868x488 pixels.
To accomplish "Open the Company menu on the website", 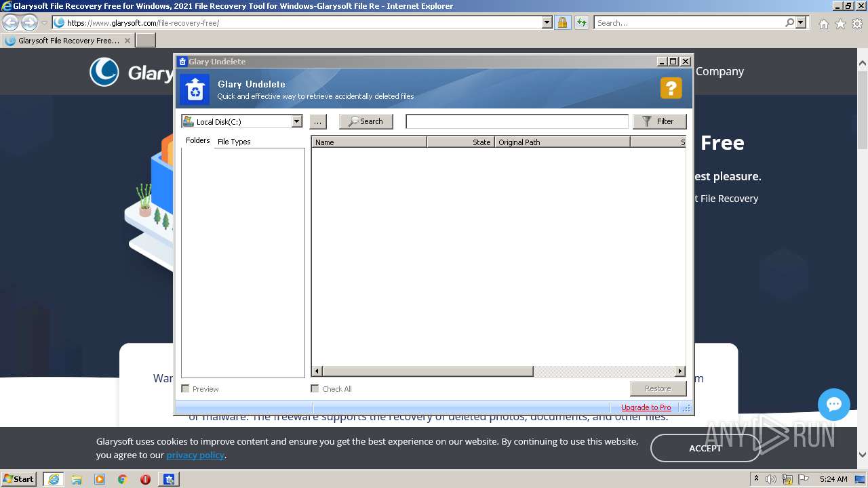I will click(719, 71).
